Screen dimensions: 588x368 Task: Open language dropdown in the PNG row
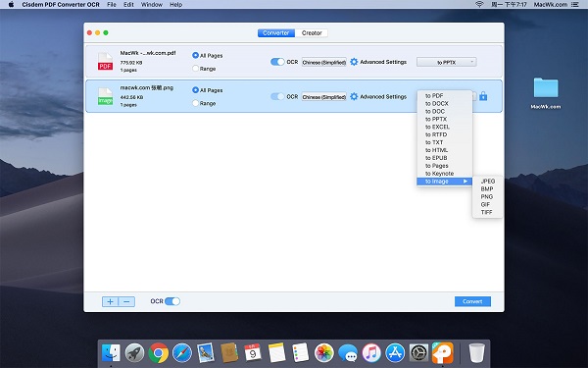324,97
